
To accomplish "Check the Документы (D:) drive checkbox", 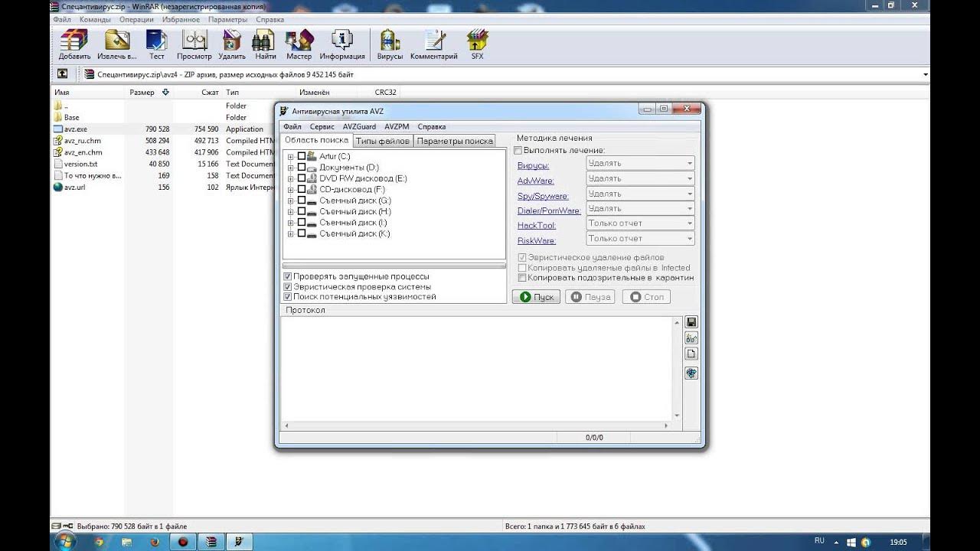I will click(x=301, y=167).
